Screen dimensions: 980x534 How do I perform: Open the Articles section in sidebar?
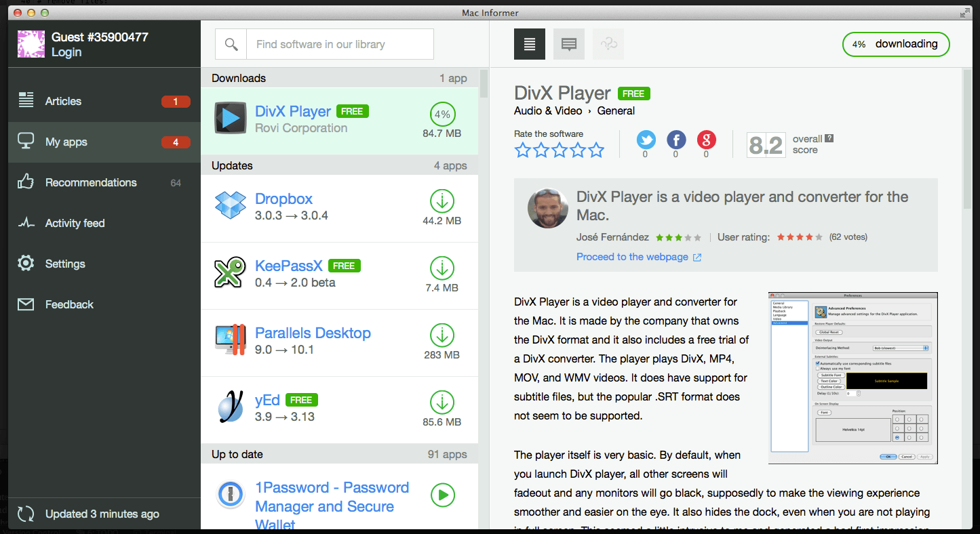click(63, 101)
